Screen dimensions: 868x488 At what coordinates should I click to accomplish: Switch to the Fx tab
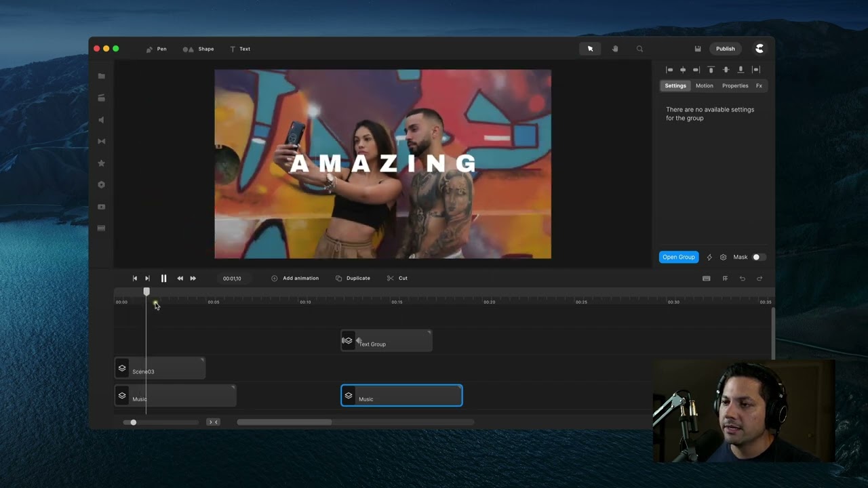point(759,86)
